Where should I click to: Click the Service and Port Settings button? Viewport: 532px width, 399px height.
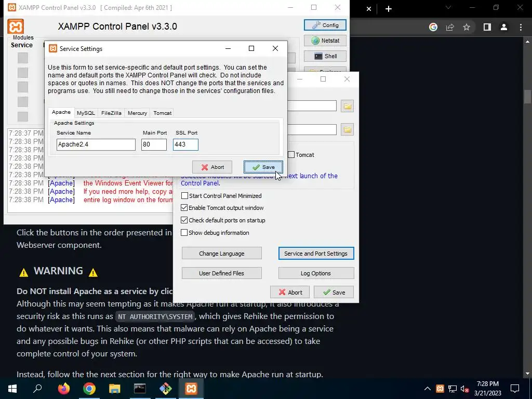click(x=316, y=254)
